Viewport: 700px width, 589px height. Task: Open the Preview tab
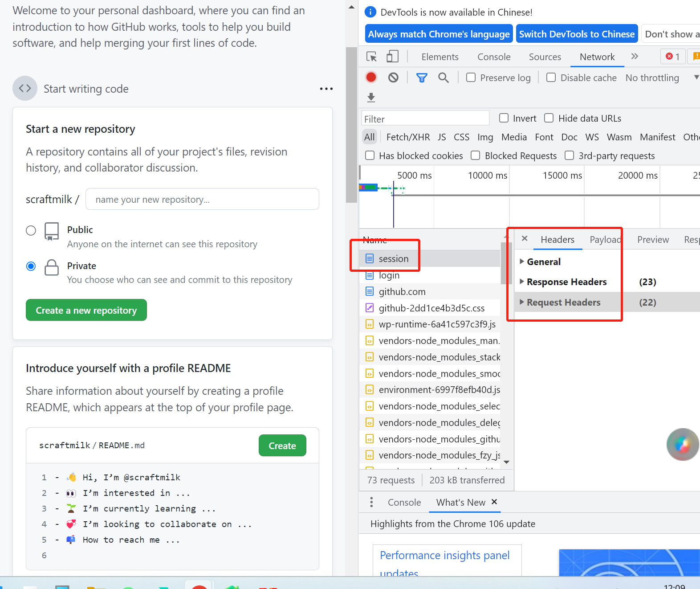point(653,240)
